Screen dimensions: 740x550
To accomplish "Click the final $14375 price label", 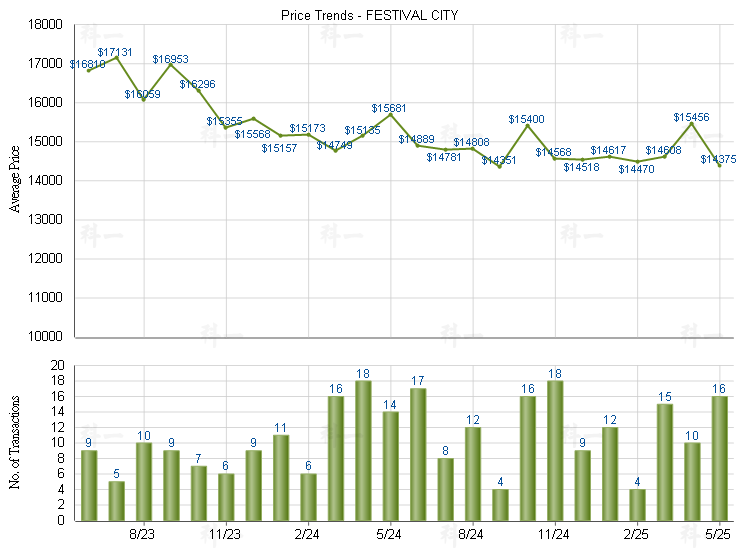I will (718, 159).
